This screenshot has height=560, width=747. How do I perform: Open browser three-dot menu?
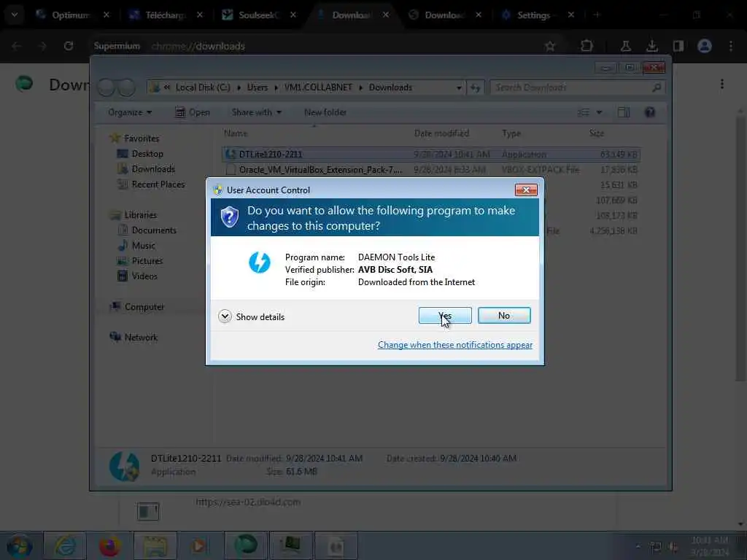pos(731,46)
